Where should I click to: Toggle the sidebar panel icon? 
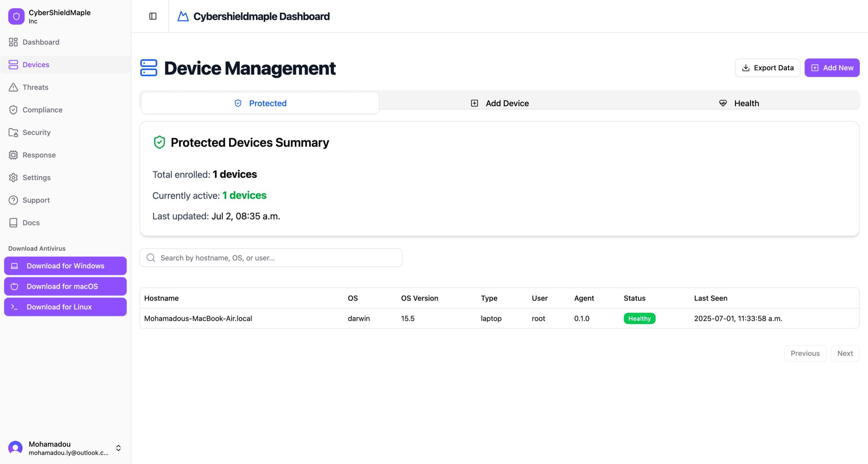(153, 16)
